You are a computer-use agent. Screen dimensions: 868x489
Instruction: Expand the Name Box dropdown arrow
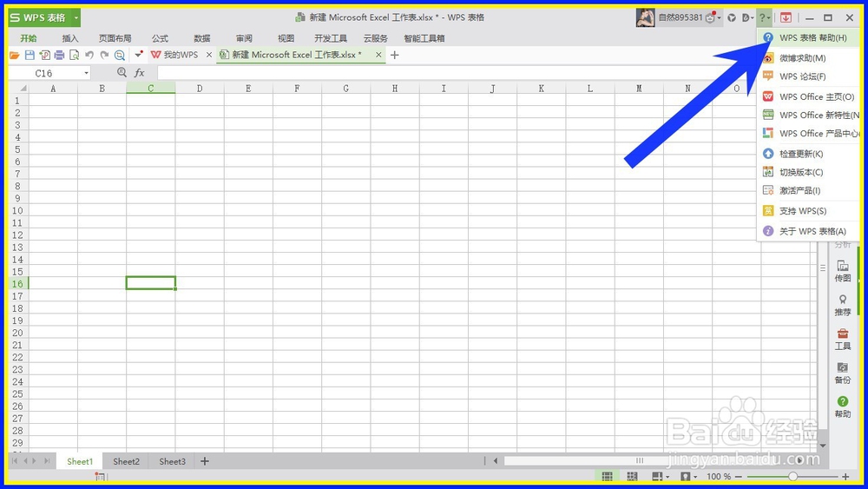86,73
